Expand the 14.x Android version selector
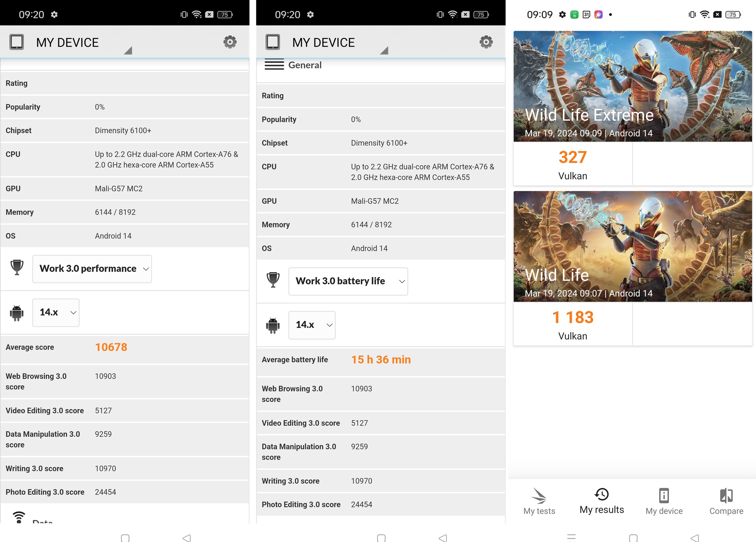The height and width of the screenshot is (542, 756). tap(56, 313)
